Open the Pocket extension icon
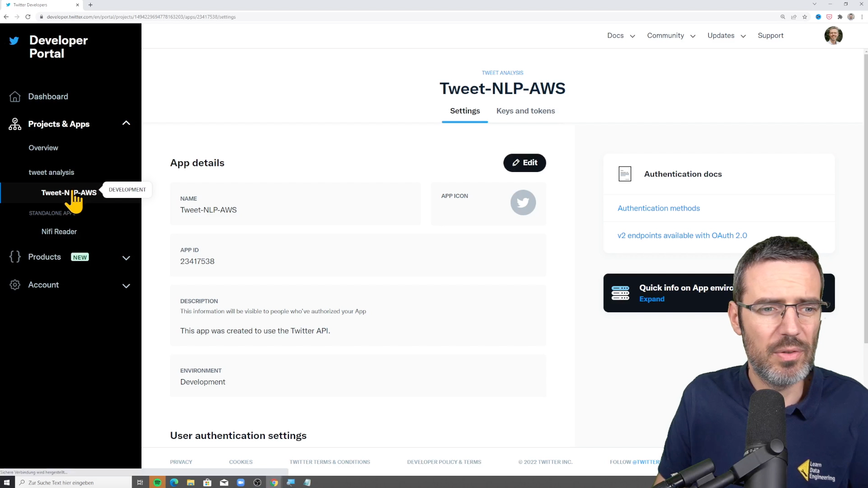Screen dimensions: 868x488 point(829,17)
